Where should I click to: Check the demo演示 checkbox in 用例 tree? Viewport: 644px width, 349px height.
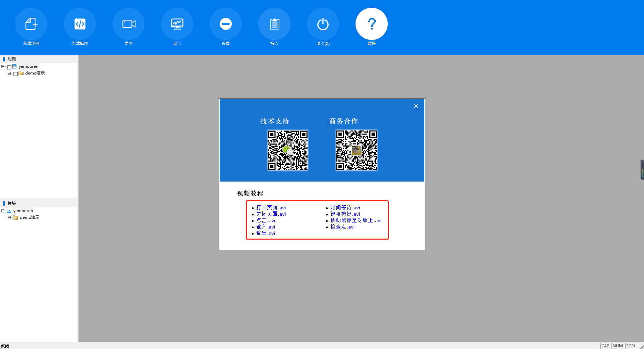tap(15, 74)
